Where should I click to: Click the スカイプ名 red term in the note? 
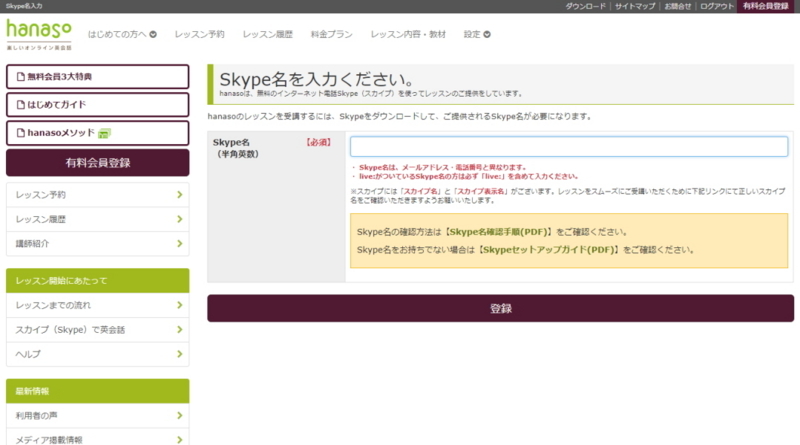420,191
